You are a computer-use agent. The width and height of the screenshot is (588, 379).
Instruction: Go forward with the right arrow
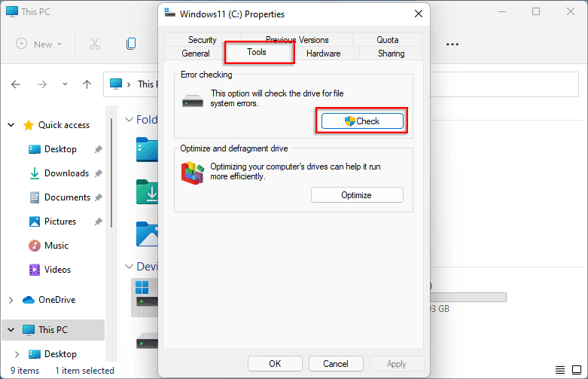click(42, 84)
